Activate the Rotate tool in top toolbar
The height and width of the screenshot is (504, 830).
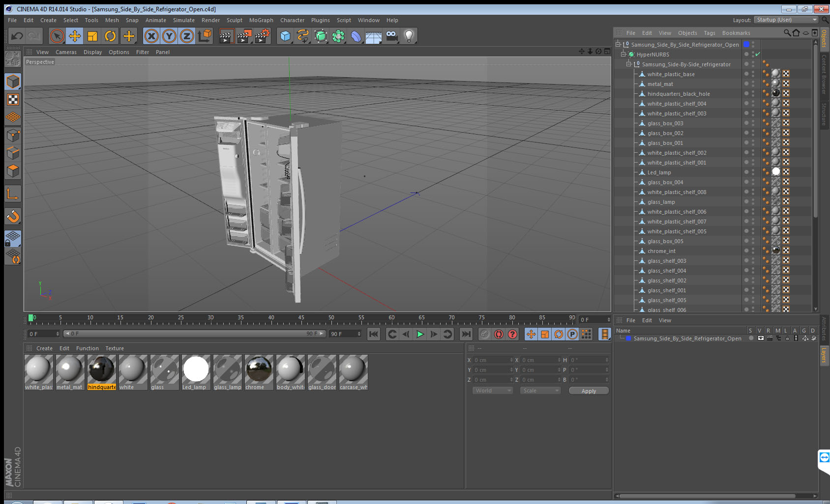(110, 36)
